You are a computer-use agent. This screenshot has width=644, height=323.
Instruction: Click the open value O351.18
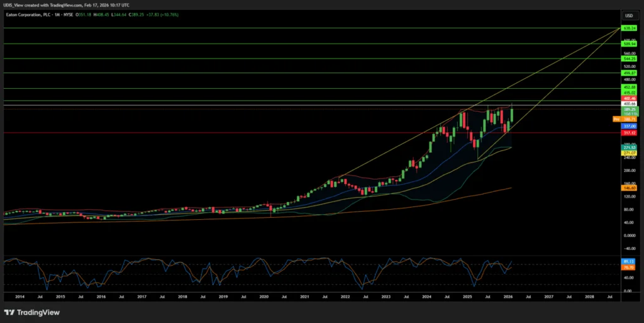point(84,14)
